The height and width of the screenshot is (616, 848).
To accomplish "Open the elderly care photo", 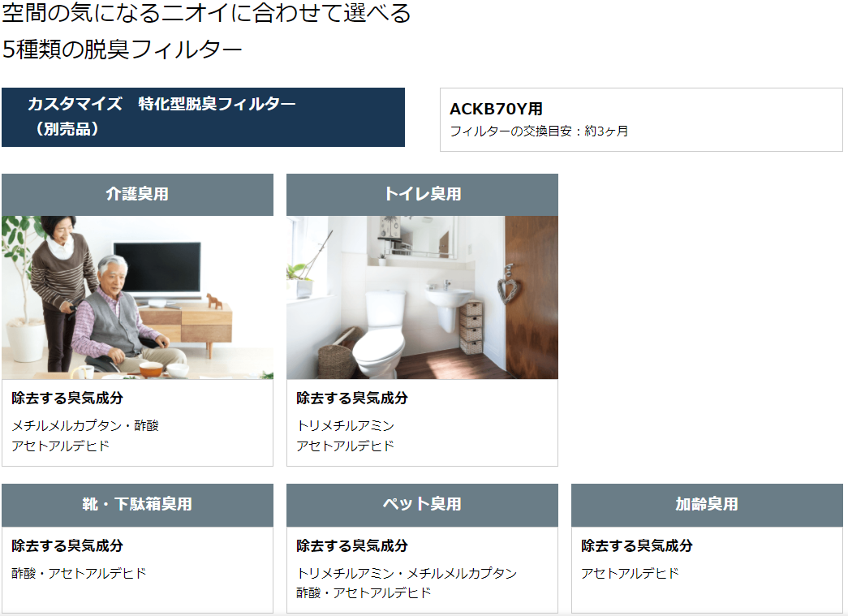I will (137, 298).
